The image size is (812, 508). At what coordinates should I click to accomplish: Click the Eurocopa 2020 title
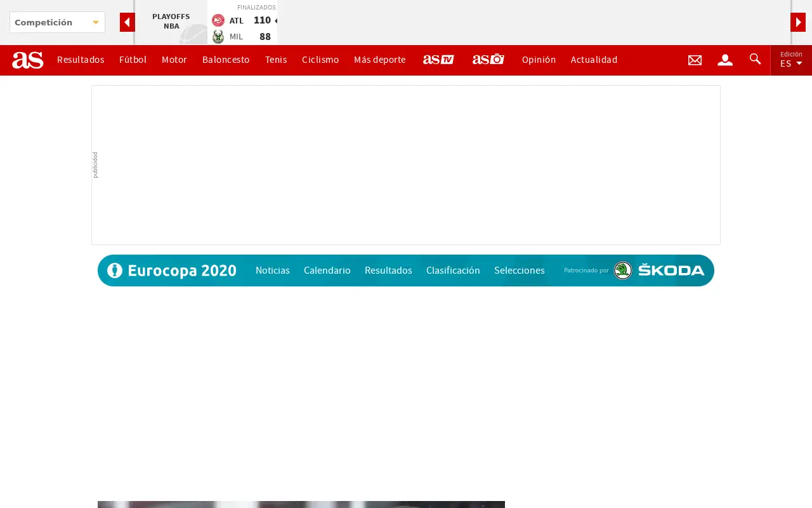click(182, 271)
